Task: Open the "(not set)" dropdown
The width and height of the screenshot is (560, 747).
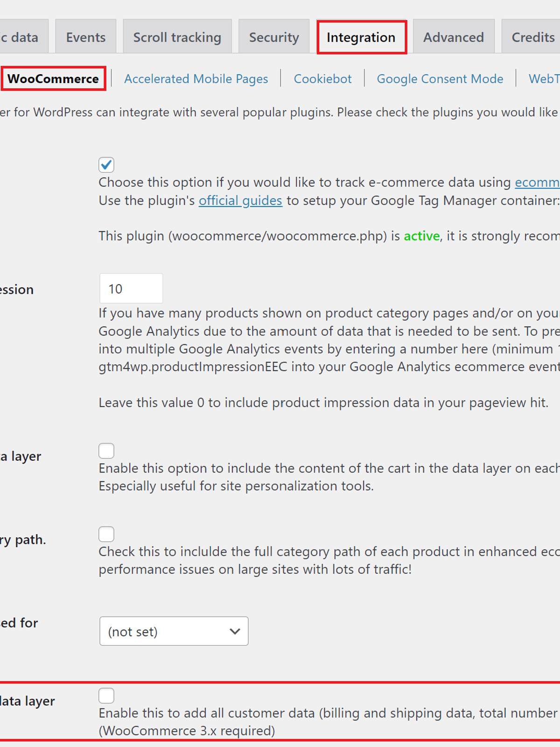Action: [174, 631]
